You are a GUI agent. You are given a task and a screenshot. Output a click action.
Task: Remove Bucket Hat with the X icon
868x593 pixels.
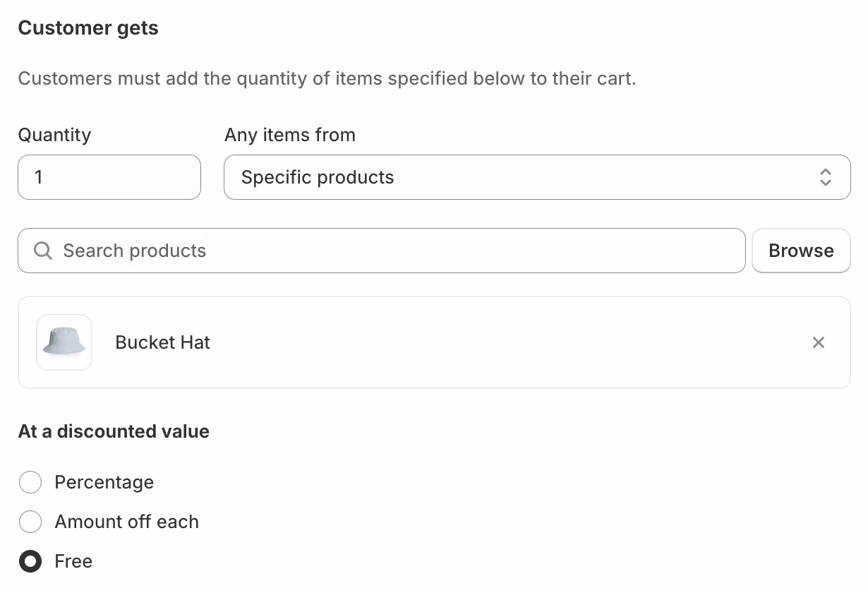coord(818,342)
